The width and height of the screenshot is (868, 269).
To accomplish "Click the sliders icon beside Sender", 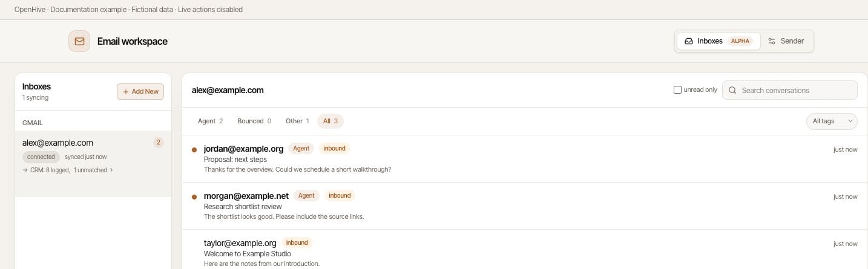I will pos(772,41).
